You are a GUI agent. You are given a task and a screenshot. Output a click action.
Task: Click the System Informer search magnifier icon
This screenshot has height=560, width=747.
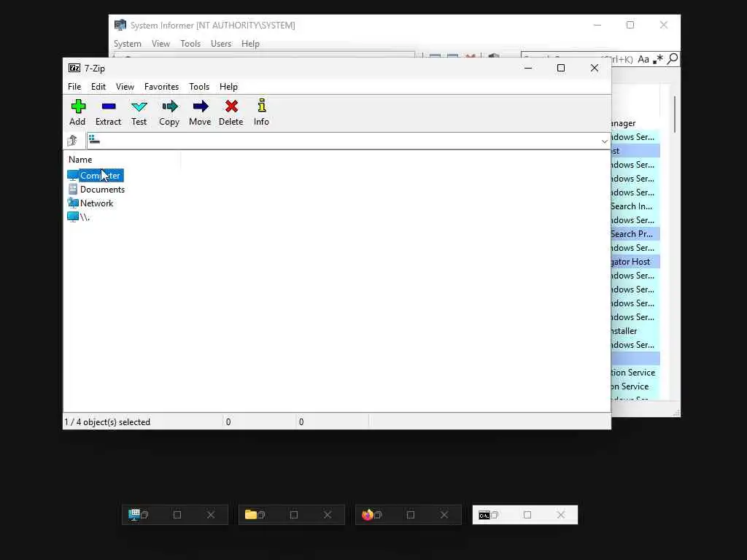tap(673, 59)
